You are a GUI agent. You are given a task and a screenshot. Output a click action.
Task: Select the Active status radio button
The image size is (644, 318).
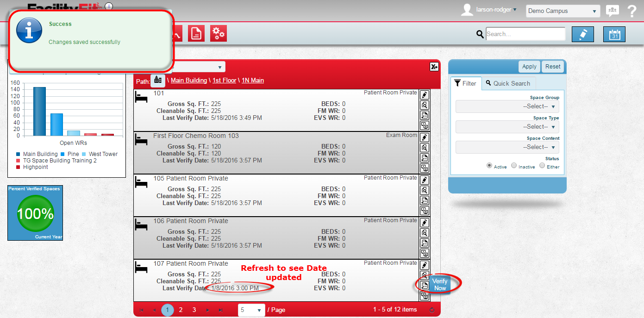pos(489,166)
